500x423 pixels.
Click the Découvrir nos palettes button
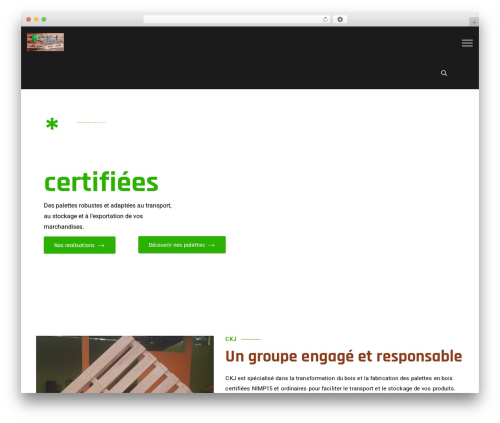tap(182, 245)
